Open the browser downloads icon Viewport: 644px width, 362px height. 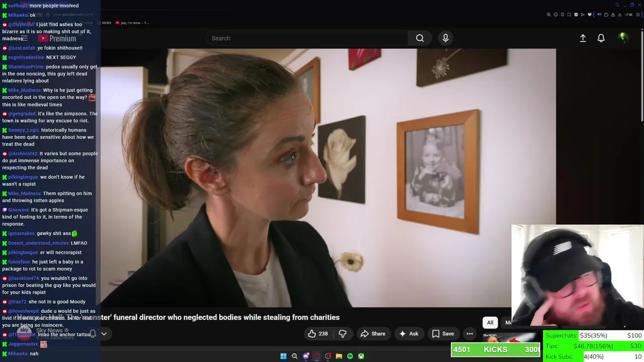tap(619, 15)
